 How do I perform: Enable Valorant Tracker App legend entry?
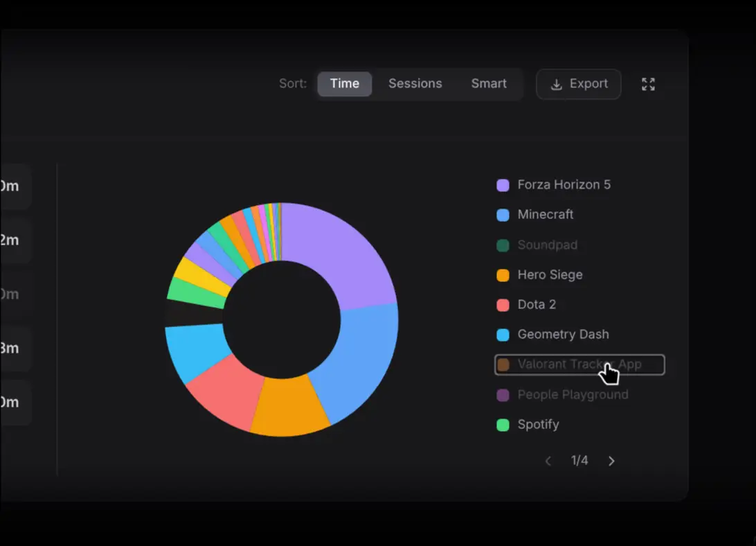pyautogui.click(x=579, y=364)
